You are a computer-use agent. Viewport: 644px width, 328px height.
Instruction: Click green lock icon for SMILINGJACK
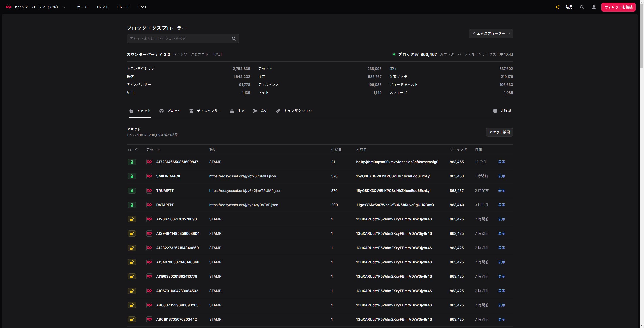(132, 176)
